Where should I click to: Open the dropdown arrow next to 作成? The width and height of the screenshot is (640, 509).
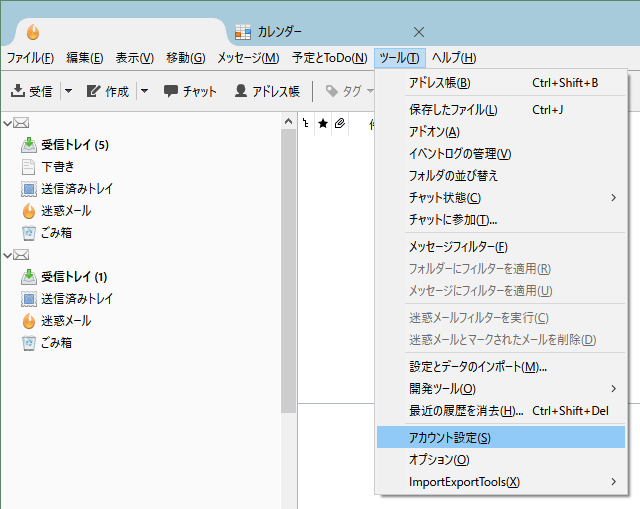145,91
